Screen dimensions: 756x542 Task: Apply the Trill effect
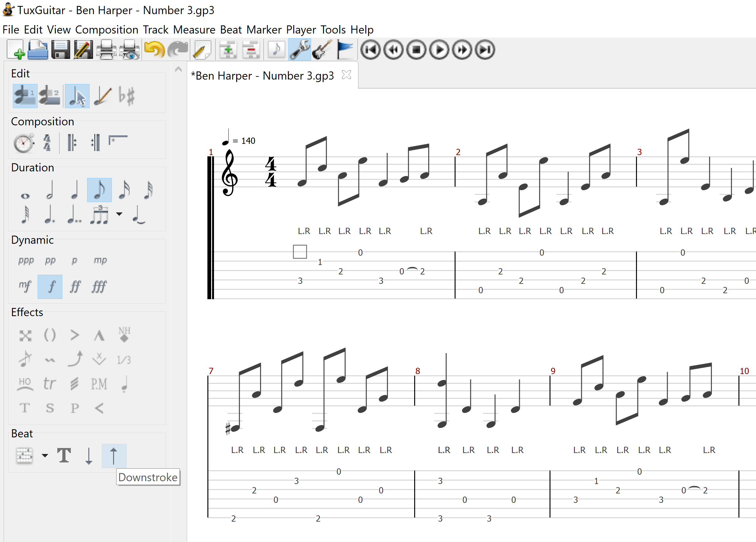pos(50,384)
